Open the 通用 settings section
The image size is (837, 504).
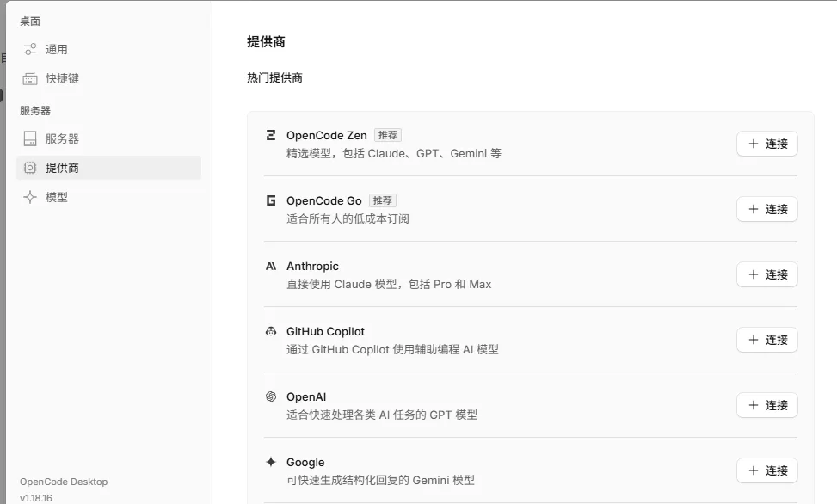pos(109,50)
